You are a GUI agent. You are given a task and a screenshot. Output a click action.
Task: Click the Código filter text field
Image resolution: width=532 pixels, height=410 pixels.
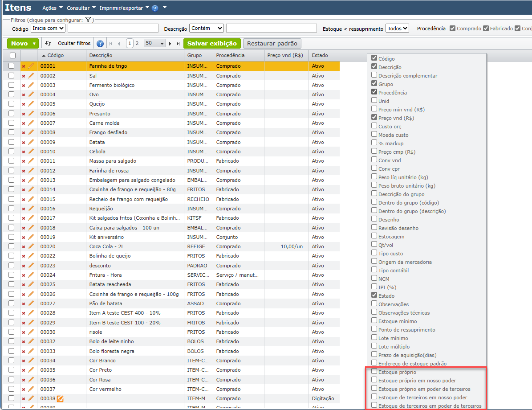pos(113,28)
